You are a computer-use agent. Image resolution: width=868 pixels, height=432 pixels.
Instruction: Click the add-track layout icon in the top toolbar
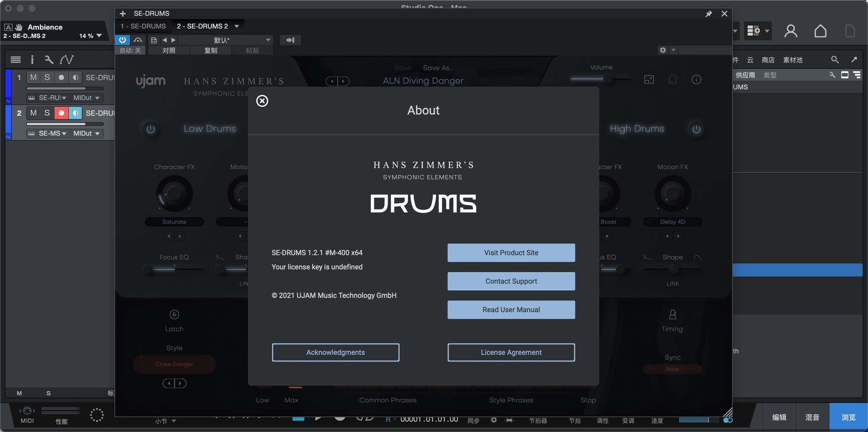[754, 31]
